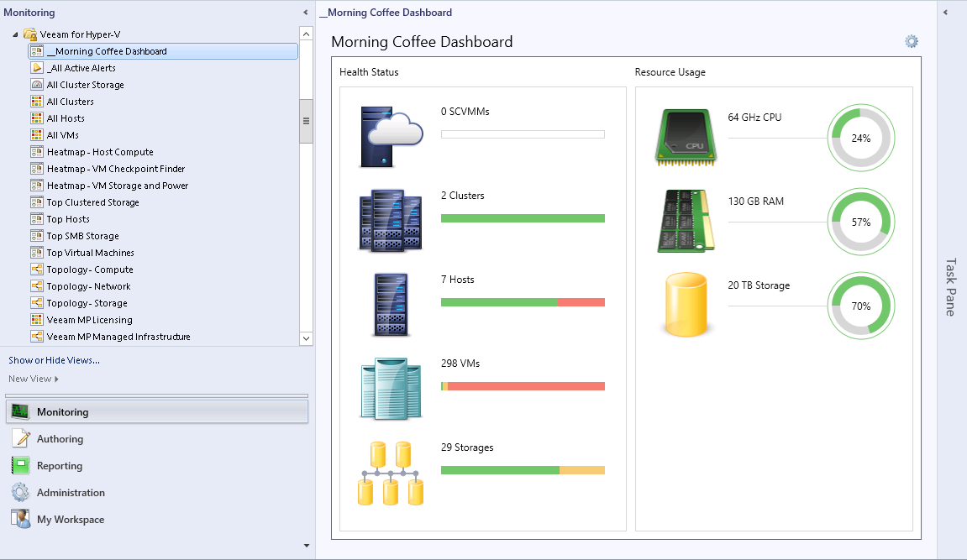Switch to the Authoring workspace
The height and width of the screenshot is (560, 967).
[157, 438]
